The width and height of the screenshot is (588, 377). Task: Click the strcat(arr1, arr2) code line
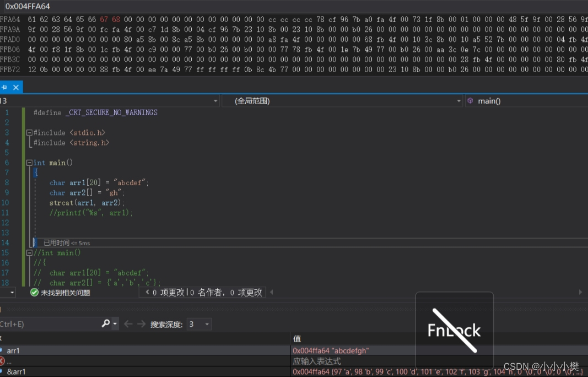coord(87,203)
